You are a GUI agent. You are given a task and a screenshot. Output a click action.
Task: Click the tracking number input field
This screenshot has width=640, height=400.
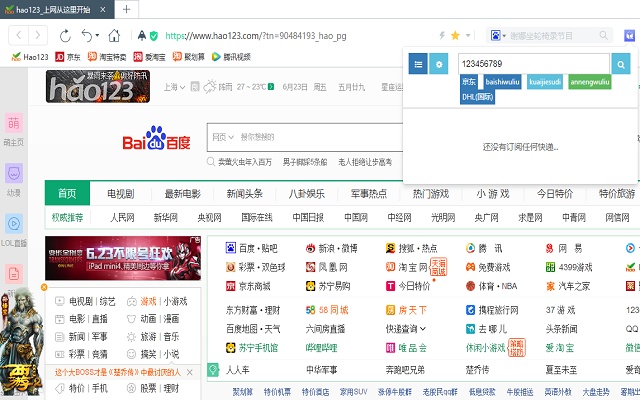click(x=534, y=64)
